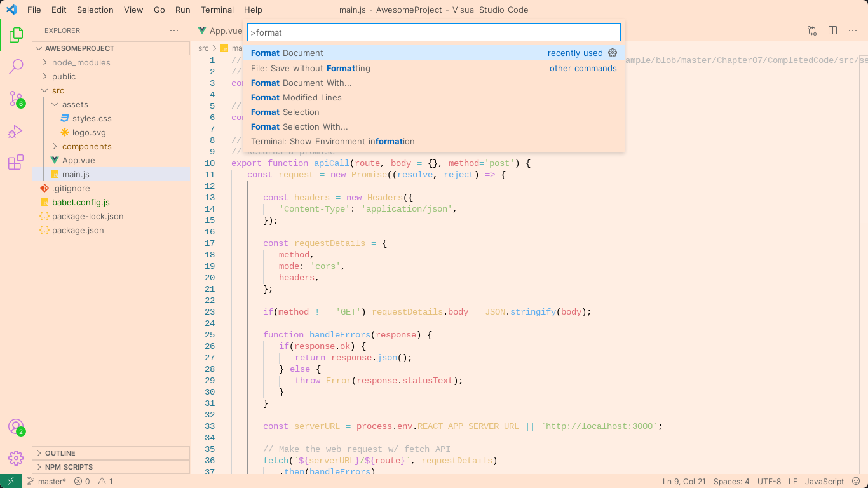Viewport: 868px width, 488px height.
Task: Choose Format Document With... command
Action: click(x=434, y=83)
